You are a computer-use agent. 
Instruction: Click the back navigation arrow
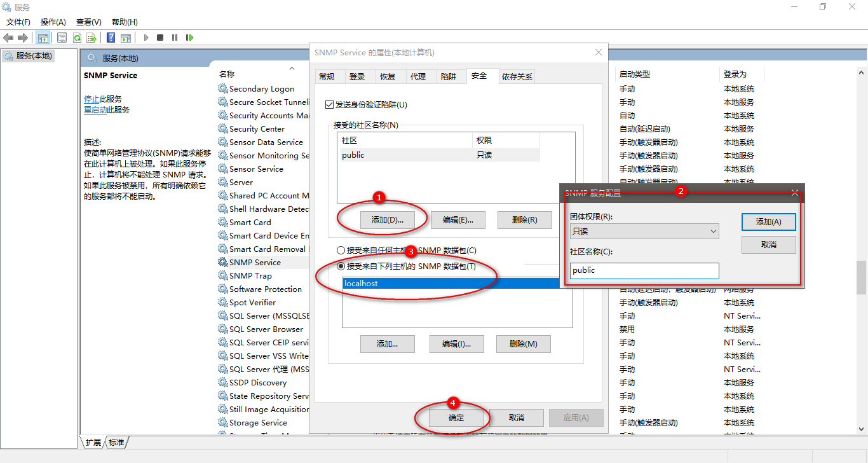tap(8, 37)
